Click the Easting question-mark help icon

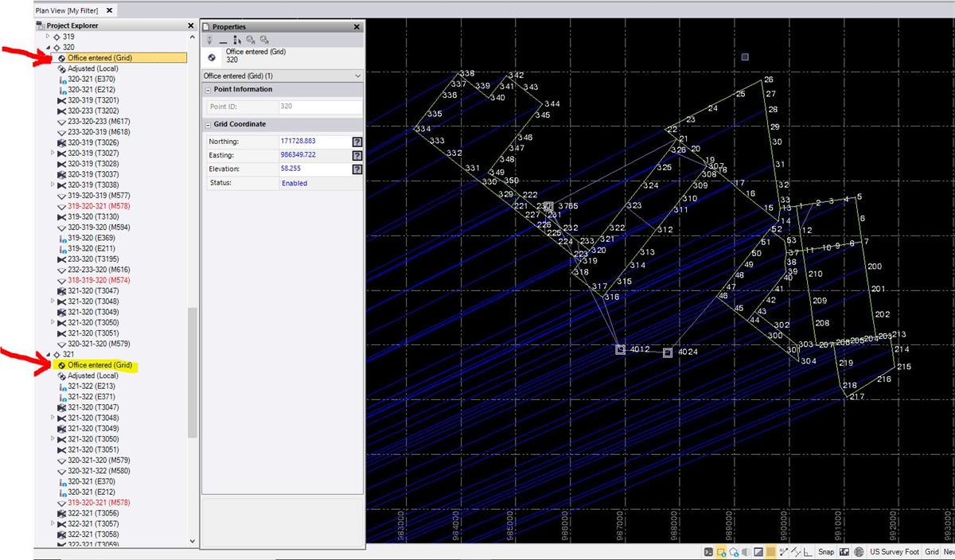click(357, 154)
